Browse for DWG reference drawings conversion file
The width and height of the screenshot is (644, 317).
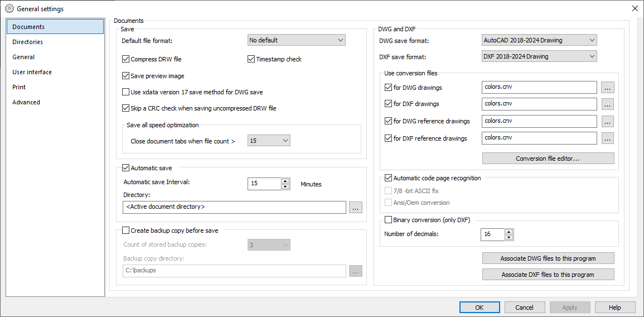coord(607,121)
